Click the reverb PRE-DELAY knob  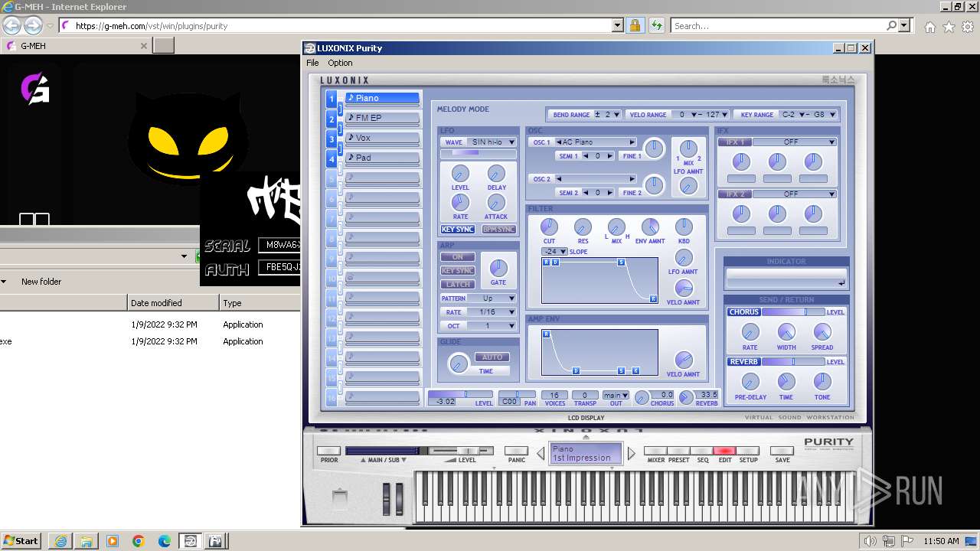[750, 382]
